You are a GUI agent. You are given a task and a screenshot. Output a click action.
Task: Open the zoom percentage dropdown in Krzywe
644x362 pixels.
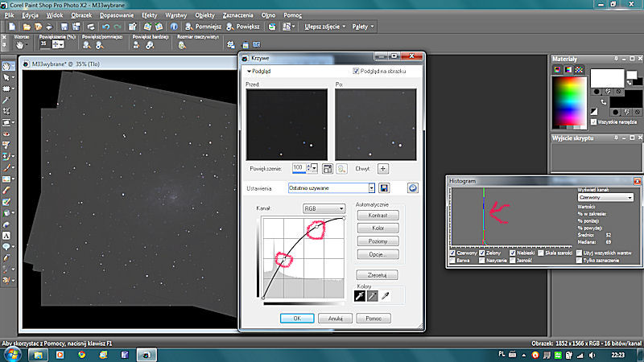[x=314, y=168]
